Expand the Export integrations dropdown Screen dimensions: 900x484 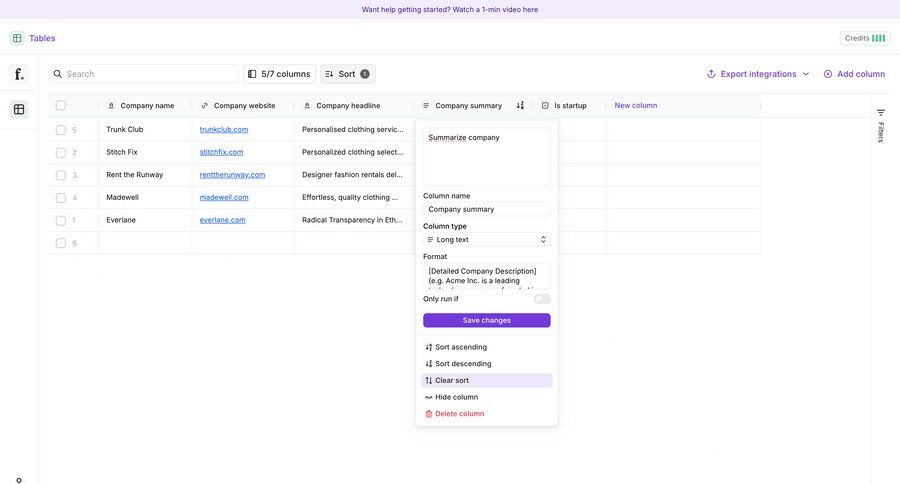coord(758,74)
